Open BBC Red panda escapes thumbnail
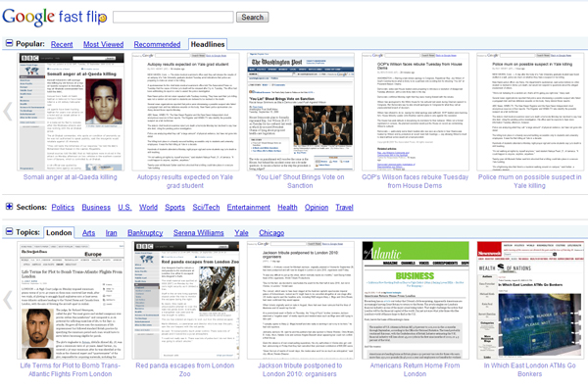Screen dimensions: 588x388 pos(185,300)
